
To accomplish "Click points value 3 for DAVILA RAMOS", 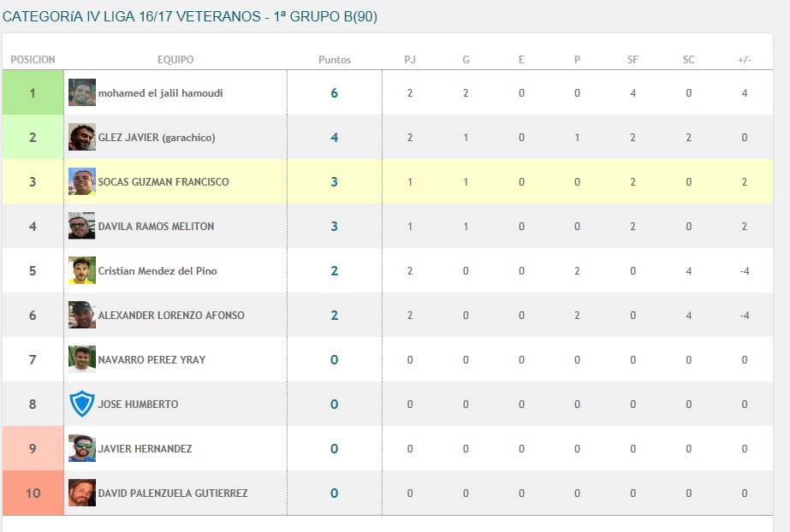I will [335, 226].
